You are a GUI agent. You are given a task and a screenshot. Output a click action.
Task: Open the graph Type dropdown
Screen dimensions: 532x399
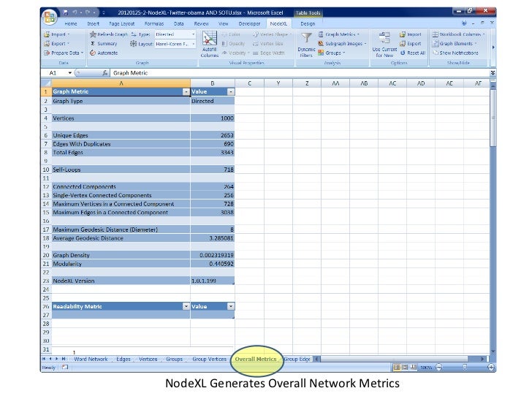click(x=194, y=34)
